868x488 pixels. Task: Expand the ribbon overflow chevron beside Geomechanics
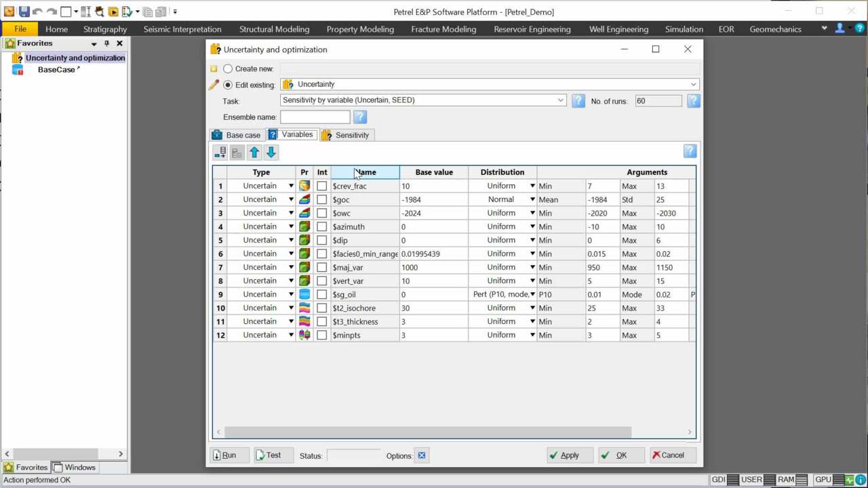click(x=824, y=28)
